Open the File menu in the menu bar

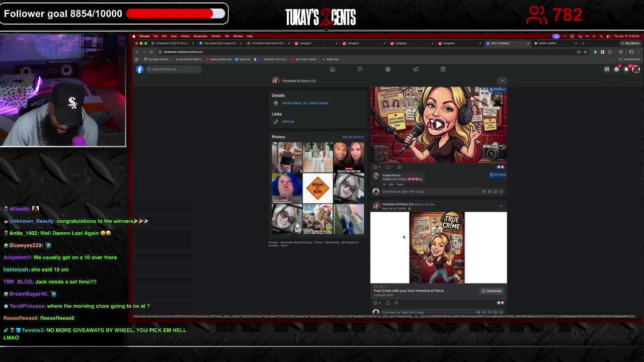click(155, 36)
